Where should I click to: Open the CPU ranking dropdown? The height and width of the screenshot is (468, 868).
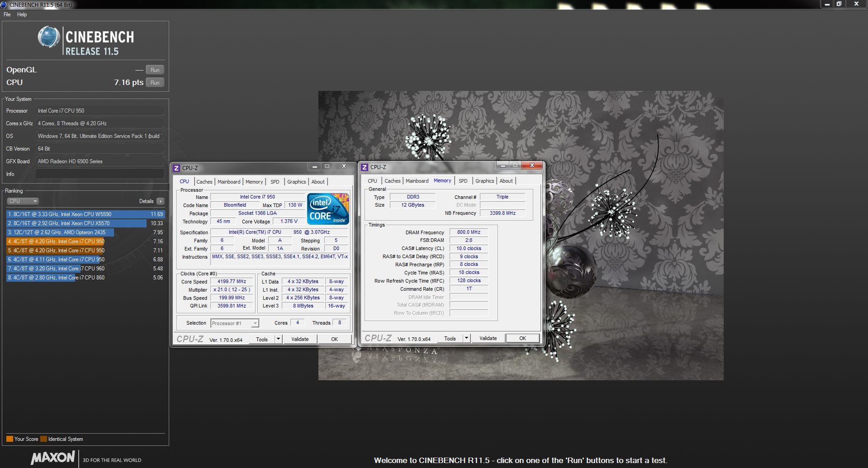pyautogui.click(x=23, y=201)
